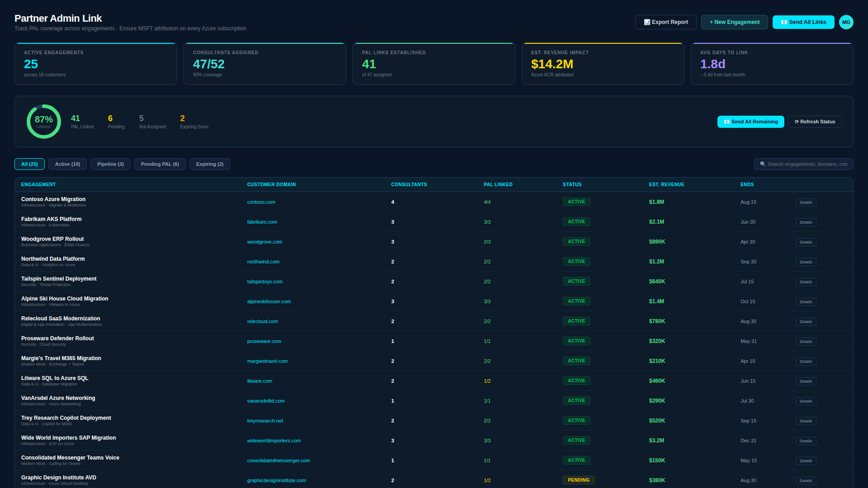The image size is (868, 488).
Task: Select the All (25) filter tab
Action: pos(29,164)
